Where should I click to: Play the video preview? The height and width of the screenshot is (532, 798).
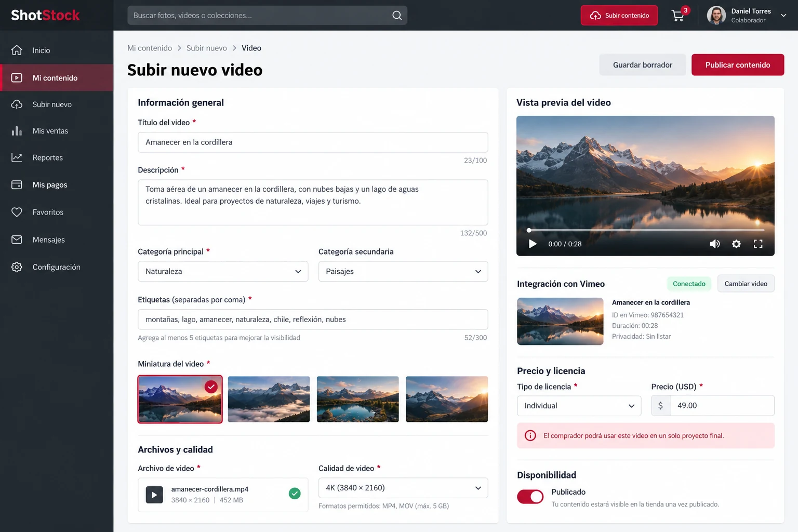point(533,244)
